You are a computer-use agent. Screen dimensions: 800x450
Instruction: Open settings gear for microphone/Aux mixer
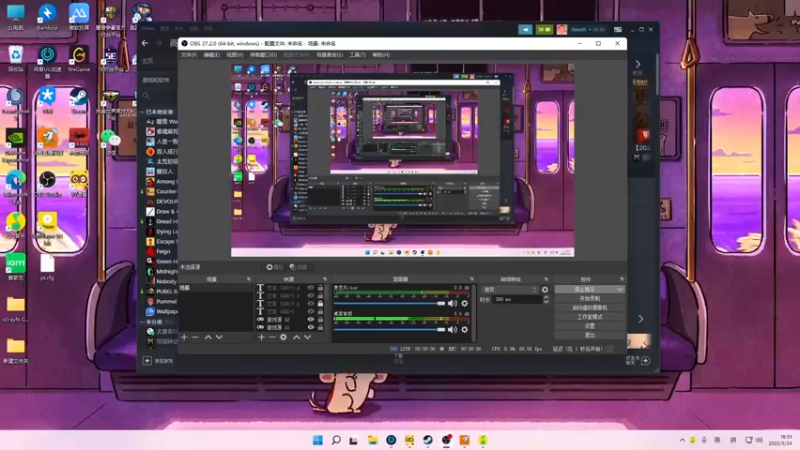click(464, 304)
